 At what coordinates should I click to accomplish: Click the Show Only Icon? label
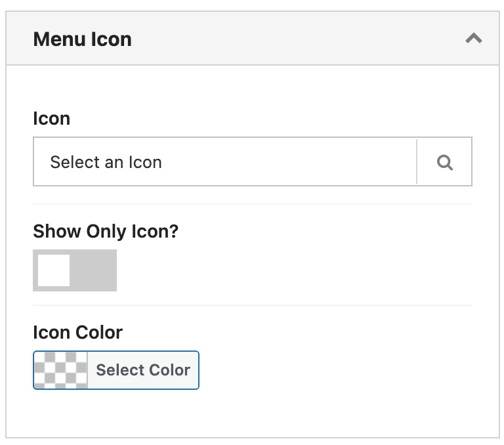(106, 232)
